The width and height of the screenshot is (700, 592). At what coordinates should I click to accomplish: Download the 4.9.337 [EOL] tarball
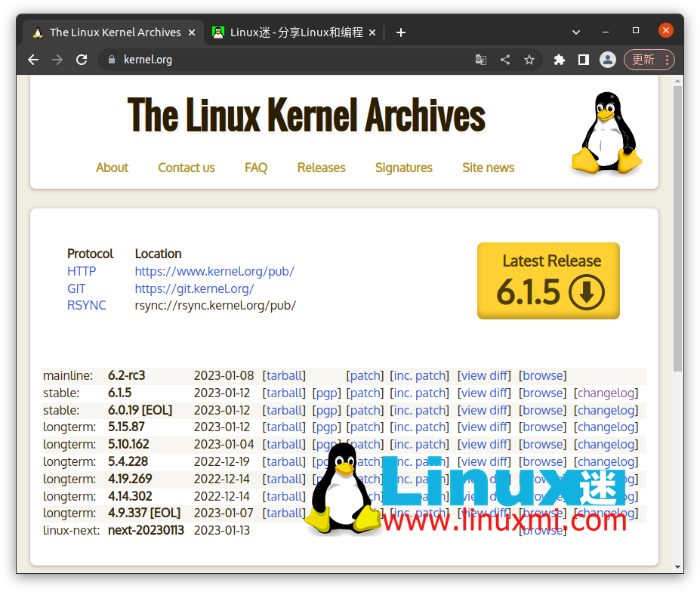coord(284,513)
